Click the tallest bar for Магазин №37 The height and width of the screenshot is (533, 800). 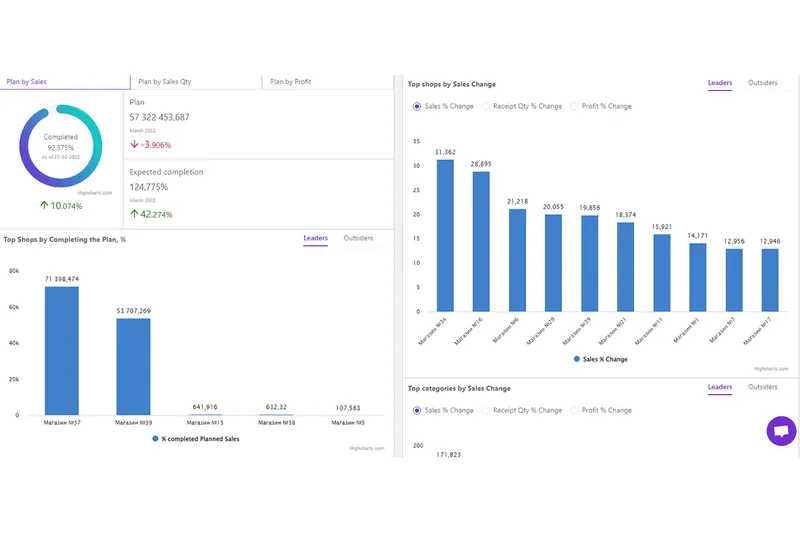62,351
